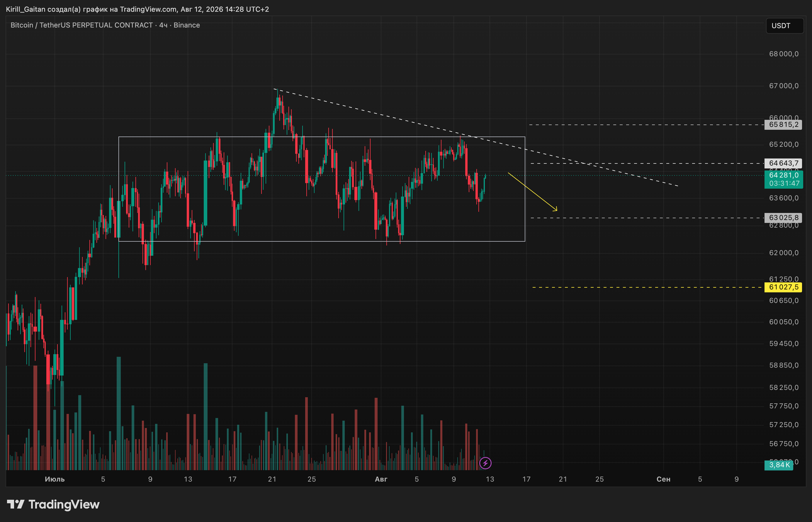Select the 63 025,8 price level label
Image resolution: width=812 pixels, height=522 pixels.
coord(784,218)
